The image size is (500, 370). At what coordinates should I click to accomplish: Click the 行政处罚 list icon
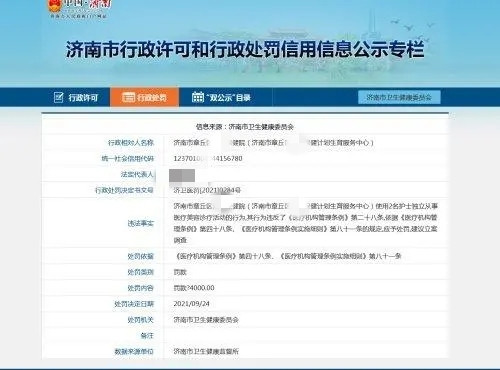coord(128,97)
